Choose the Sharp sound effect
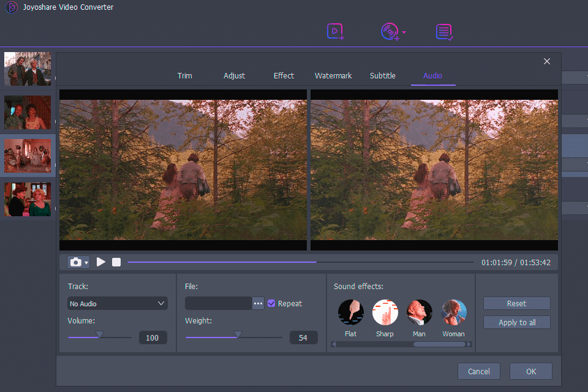 point(385,312)
